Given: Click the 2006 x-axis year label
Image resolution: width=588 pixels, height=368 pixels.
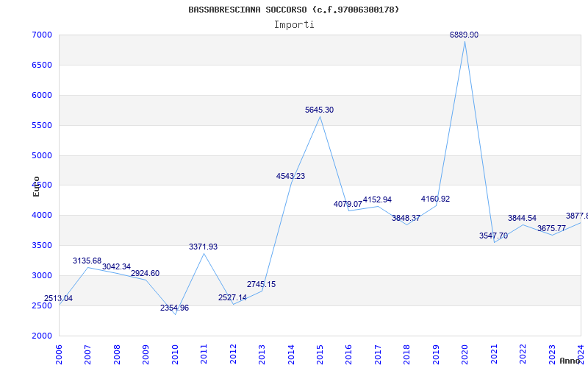Looking at the screenshot, I should pyautogui.click(x=59, y=355).
